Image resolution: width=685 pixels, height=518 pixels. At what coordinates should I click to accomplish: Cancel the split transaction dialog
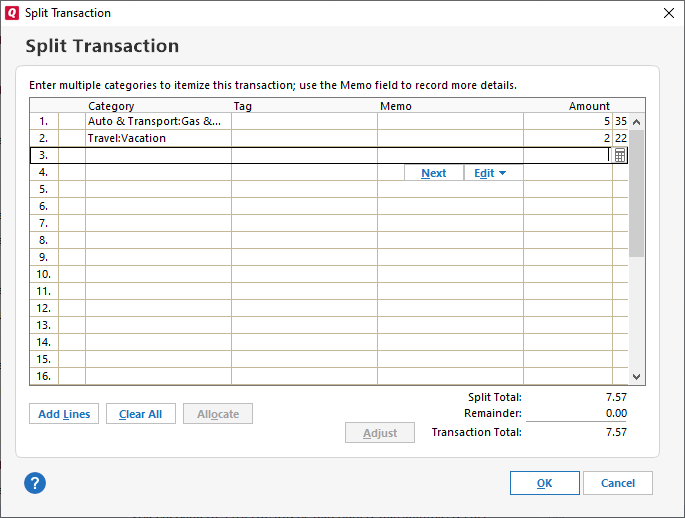pyautogui.click(x=617, y=483)
